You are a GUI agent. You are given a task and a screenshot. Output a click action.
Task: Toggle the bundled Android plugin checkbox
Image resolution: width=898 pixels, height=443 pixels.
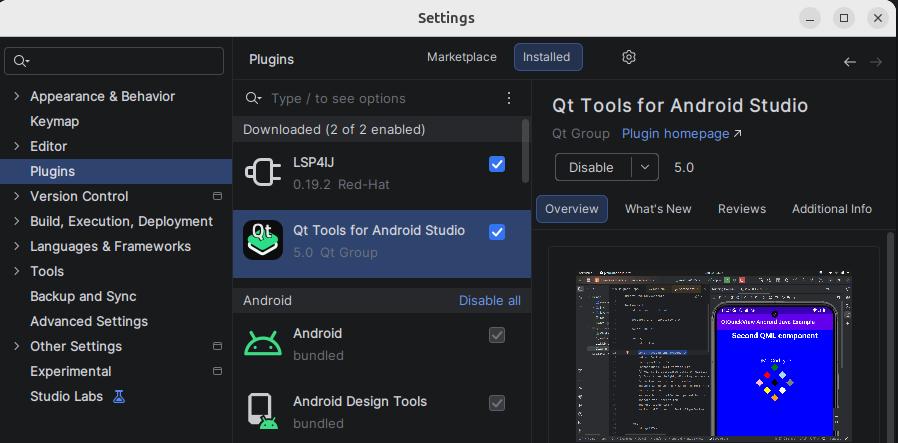pyautogui.click(x=497, y=335)
